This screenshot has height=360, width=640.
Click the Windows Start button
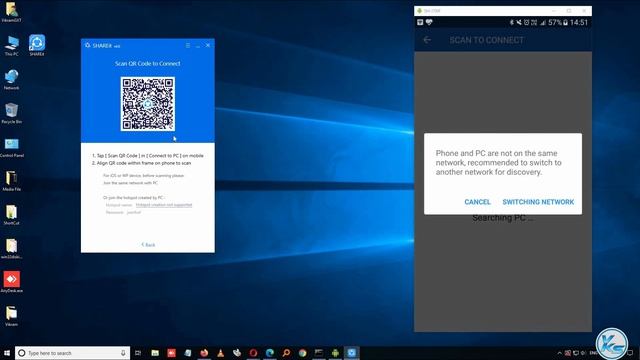7,353
